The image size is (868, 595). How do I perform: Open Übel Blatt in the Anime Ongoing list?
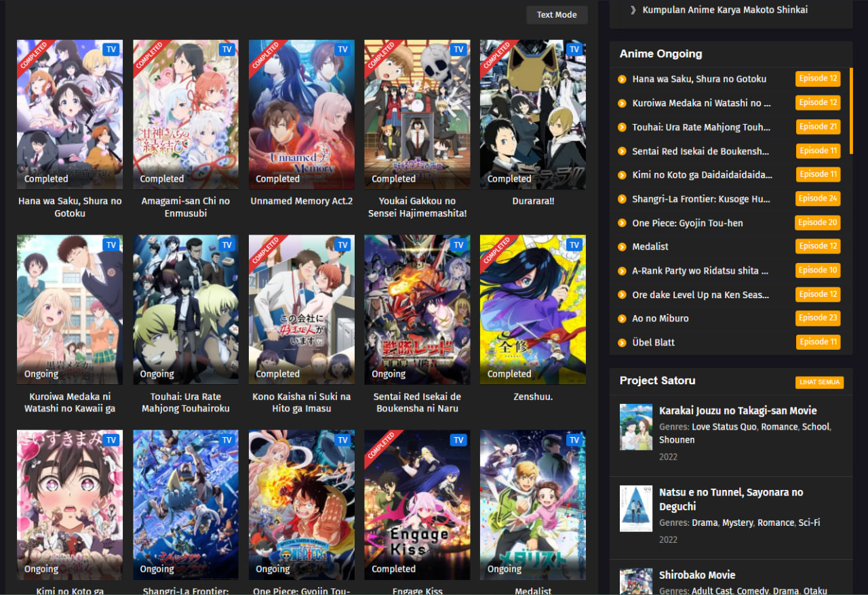654,343
